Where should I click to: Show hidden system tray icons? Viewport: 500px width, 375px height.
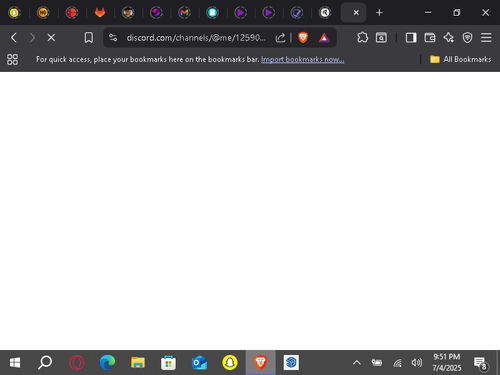coord(357,363)
